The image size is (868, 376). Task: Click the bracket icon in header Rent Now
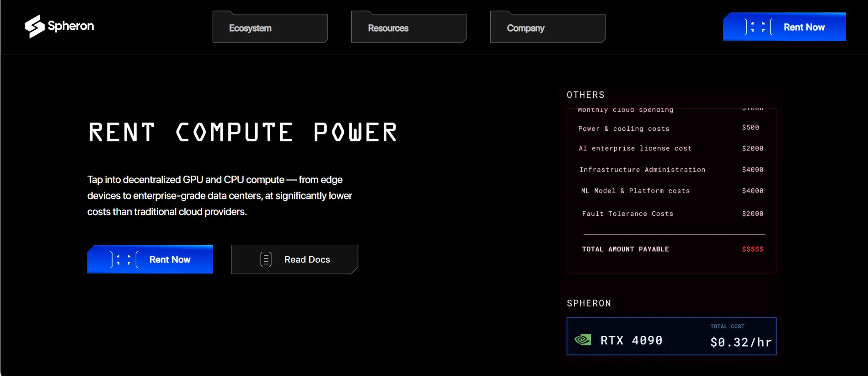click(758, 27)
